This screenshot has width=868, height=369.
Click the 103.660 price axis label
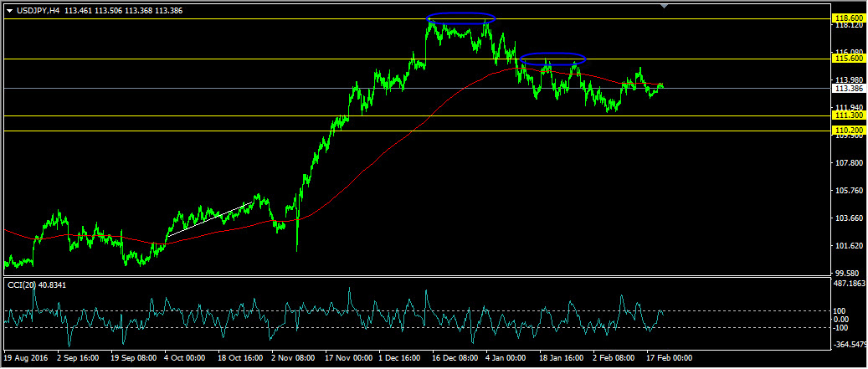click(x=850, y=218)
